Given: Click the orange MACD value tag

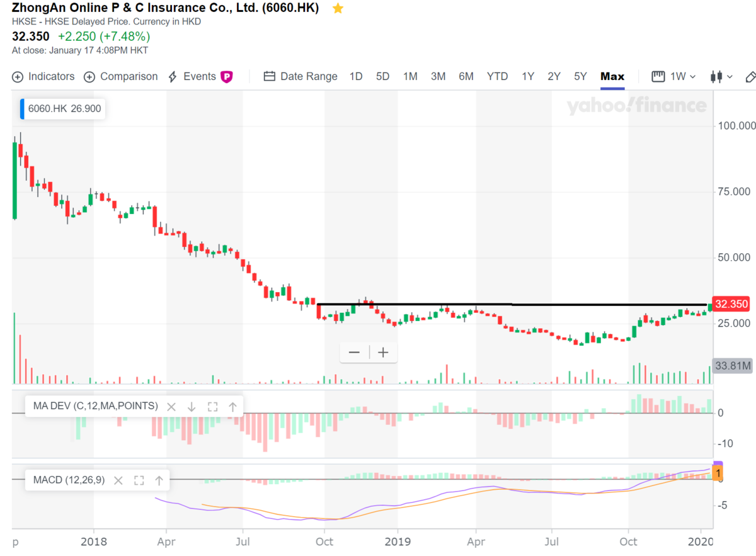Looking at the screenshot, I should pyautogui.click(x=719, y=473).
